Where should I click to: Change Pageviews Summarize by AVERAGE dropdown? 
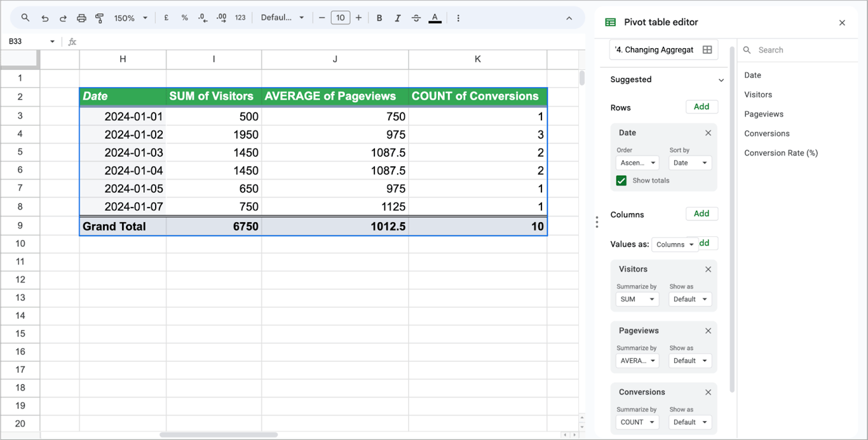tap(637, 361)
